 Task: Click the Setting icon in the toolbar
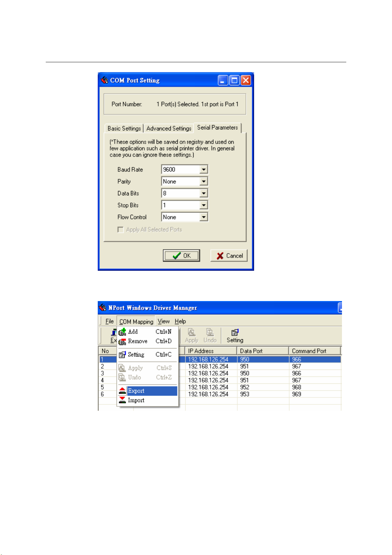pos(235,333)
